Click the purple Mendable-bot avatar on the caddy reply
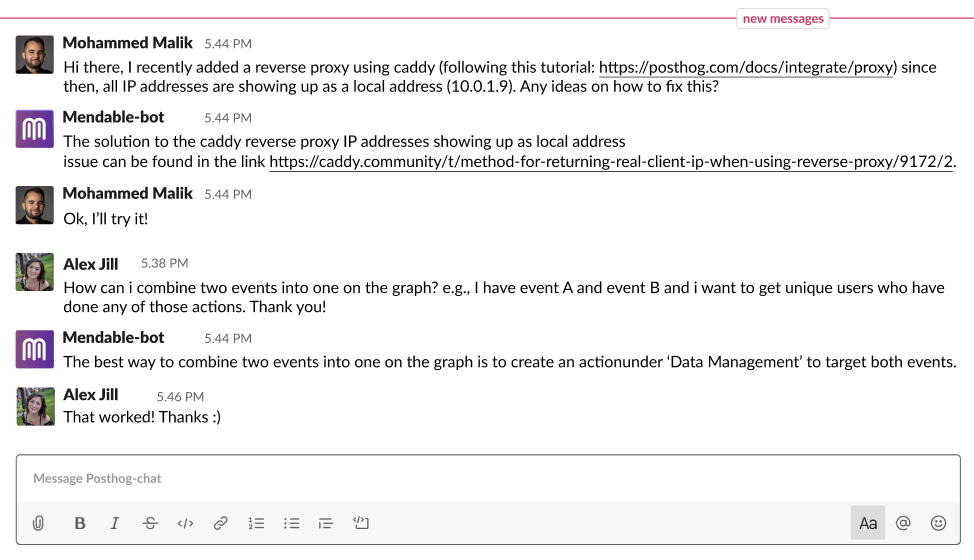Screen dimensions: 974x560 click(x=35, y=129)
